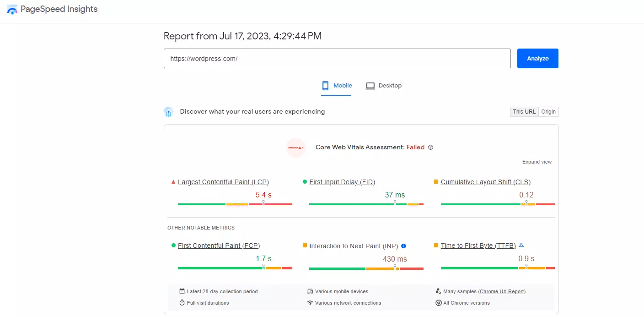Open First Contentful Paint (FCP) link

pyautogui.click(x=219, y=246)
